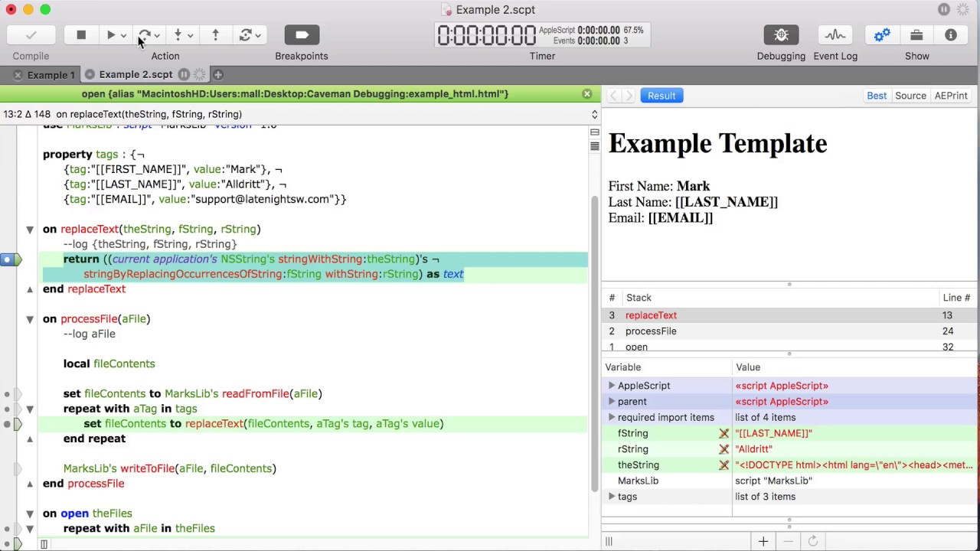Screen dimensions: 980x551
Task: Switch to the Example 1 tab
Action: 51,75
